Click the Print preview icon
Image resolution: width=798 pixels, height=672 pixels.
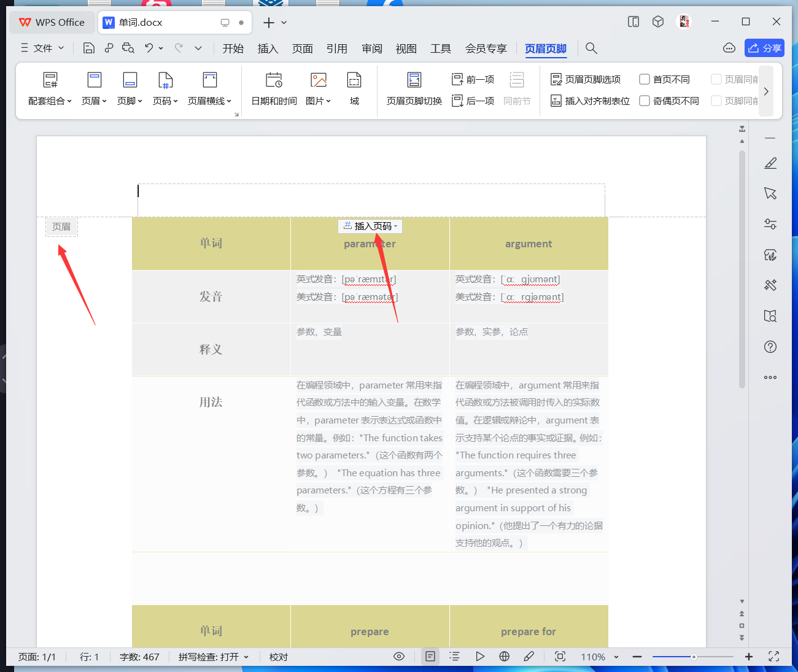[128, 48]
